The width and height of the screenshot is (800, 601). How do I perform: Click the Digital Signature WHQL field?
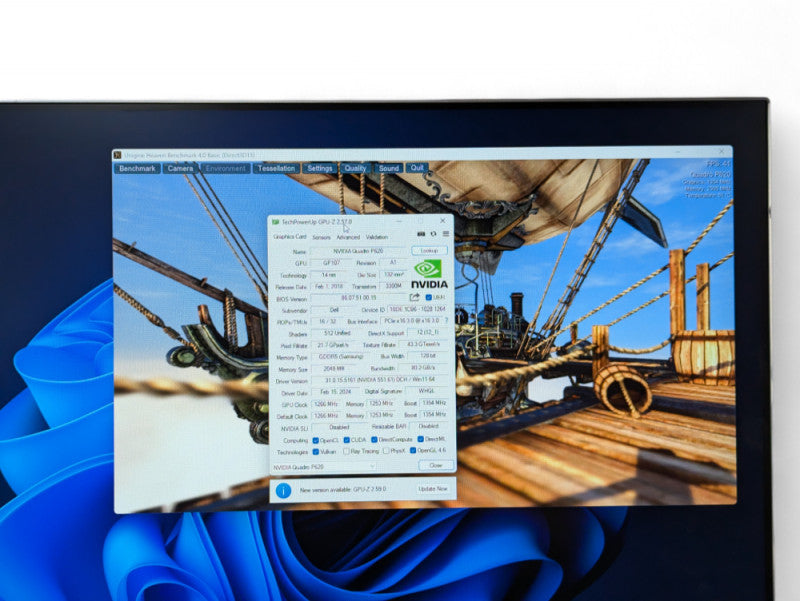427,391
